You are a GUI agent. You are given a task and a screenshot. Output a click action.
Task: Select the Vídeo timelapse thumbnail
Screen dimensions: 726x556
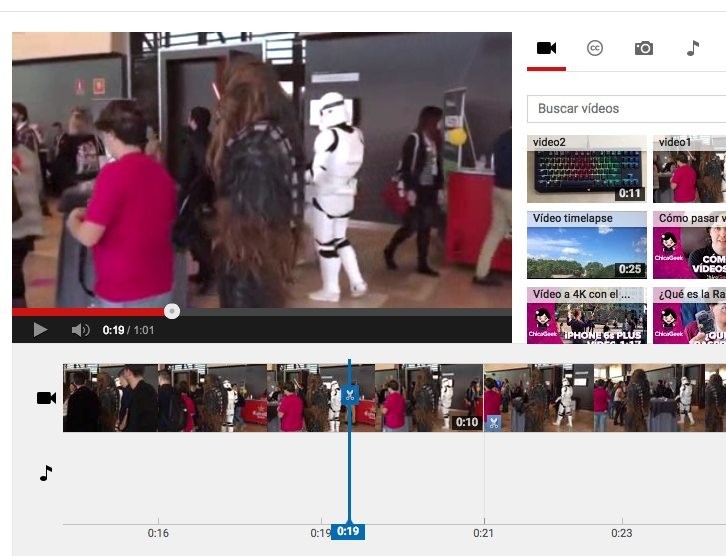pyautogui.click(x=587, y=245)
